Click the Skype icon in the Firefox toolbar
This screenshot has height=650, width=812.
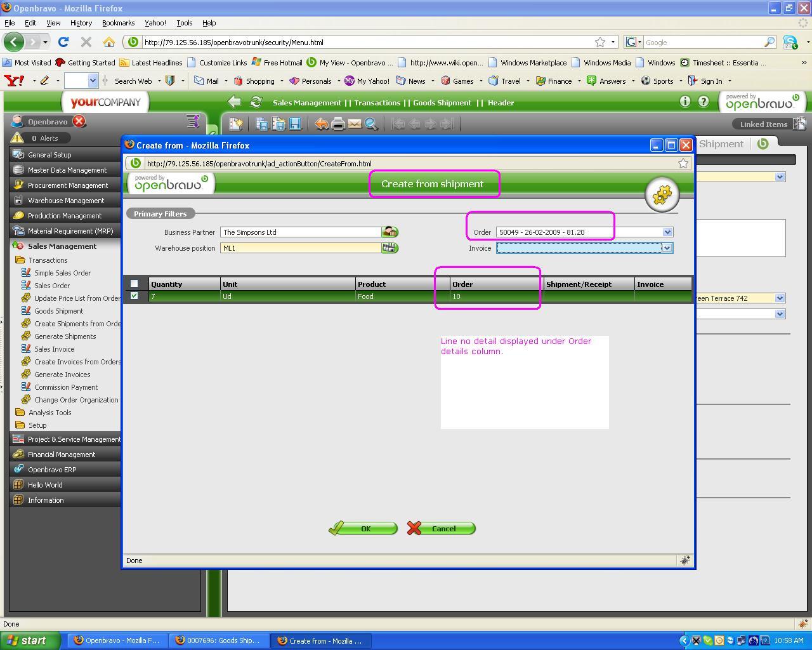click(x=790, y=42)
